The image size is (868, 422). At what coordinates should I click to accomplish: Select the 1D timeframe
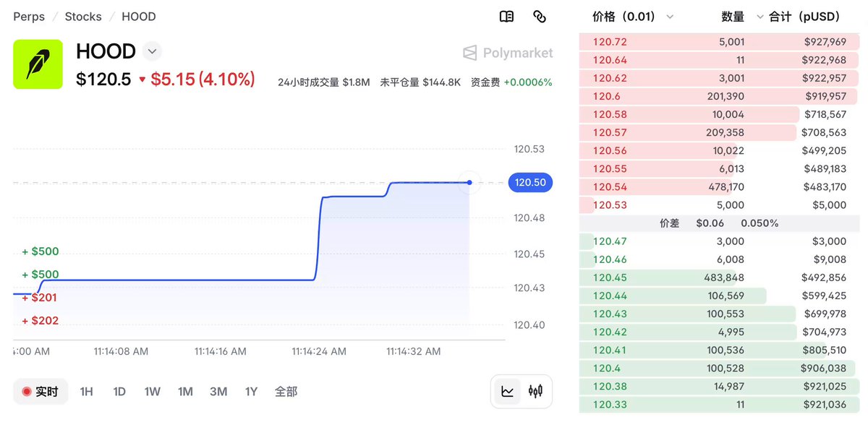point(119,392)
